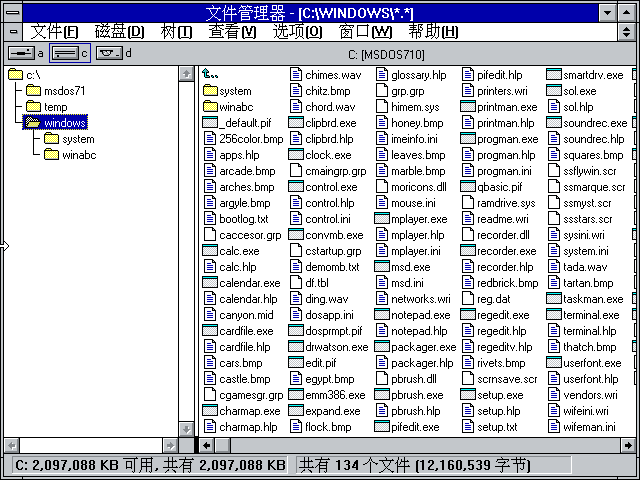Select the file canyon.mid
The image size is (640, 480).
pos(239,315)
